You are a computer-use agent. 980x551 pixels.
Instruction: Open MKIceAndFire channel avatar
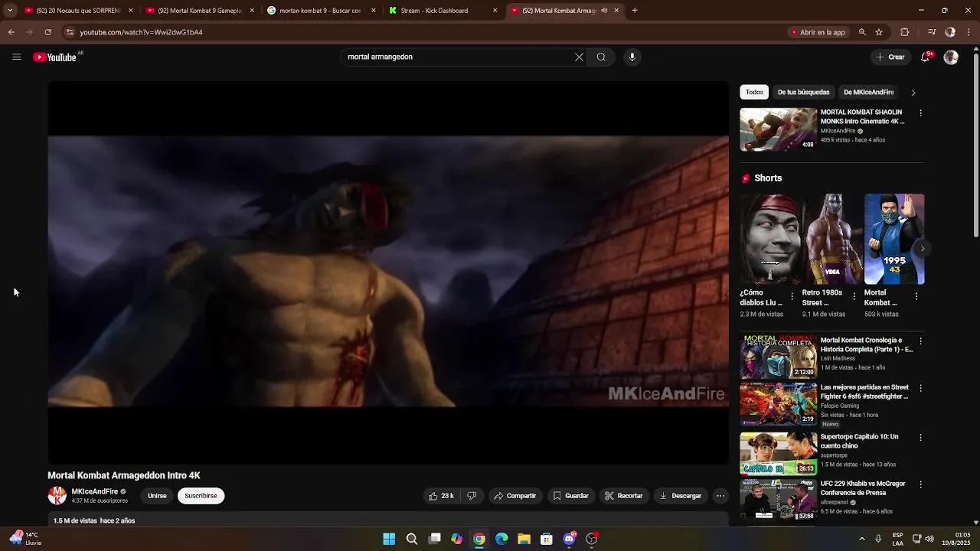coord(57,496)
